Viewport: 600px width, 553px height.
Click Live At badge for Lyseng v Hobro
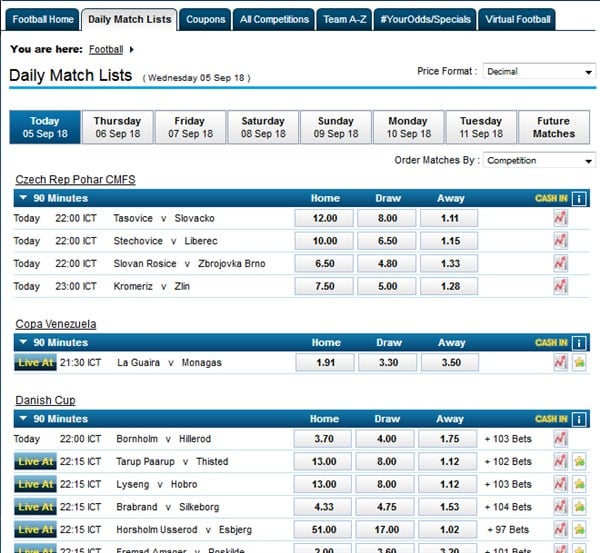tap(35, 484)
